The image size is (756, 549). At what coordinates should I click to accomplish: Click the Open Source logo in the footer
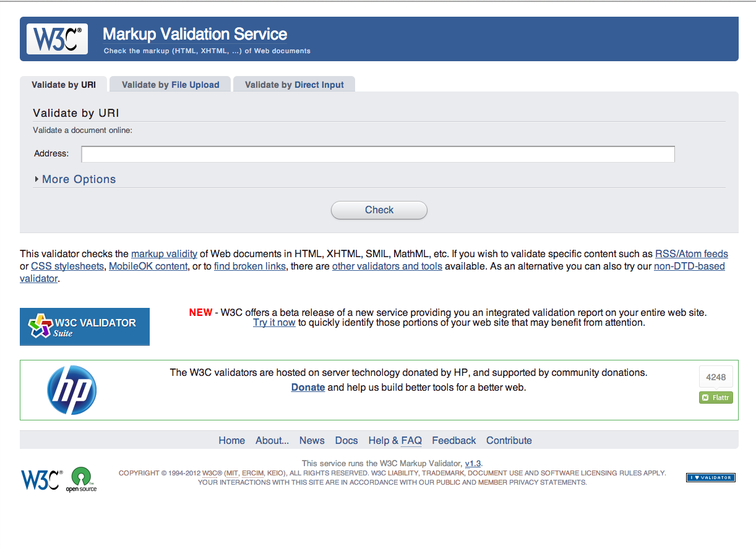[x=82, y=480]
